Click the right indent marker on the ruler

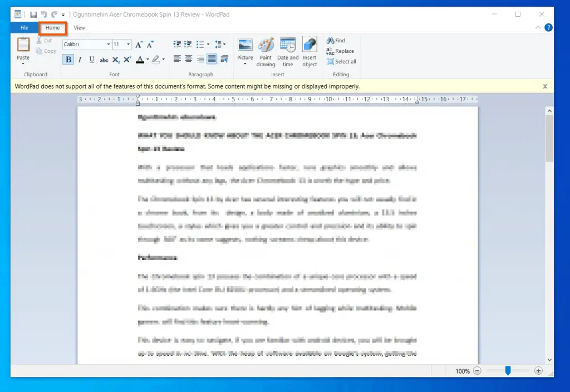(417, 101)
